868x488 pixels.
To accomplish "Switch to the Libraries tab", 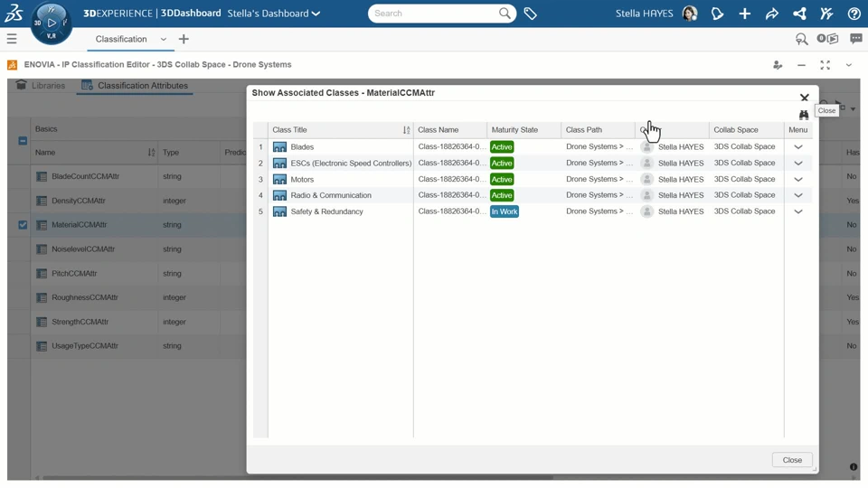I will [x=41, y=86].
